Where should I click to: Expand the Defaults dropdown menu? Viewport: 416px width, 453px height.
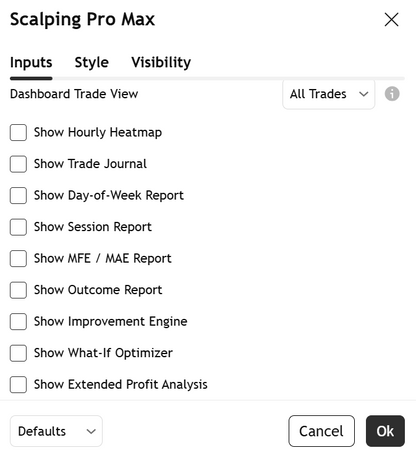coord(56,431)
